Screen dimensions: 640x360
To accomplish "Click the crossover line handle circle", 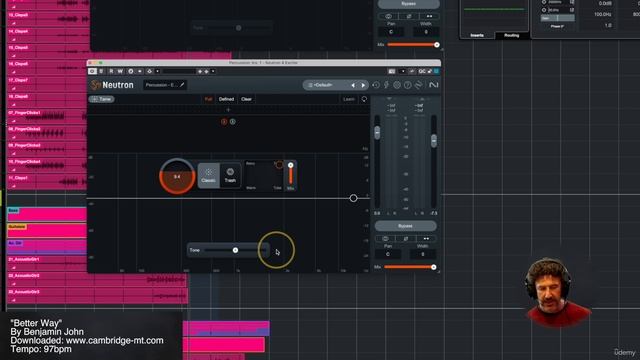I will point(353,198).
